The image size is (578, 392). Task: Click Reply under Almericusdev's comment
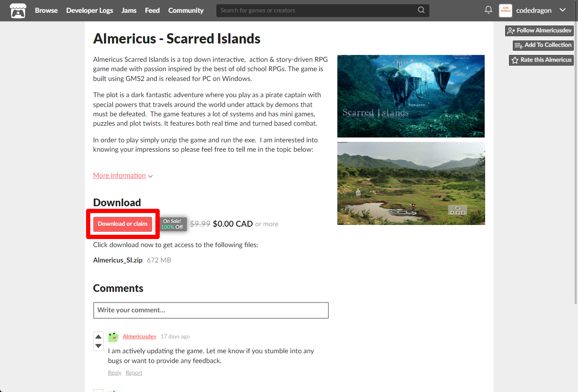(x=115, y=373)
